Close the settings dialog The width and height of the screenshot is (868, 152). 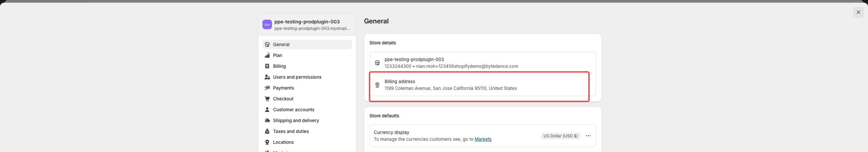(858, 12)
